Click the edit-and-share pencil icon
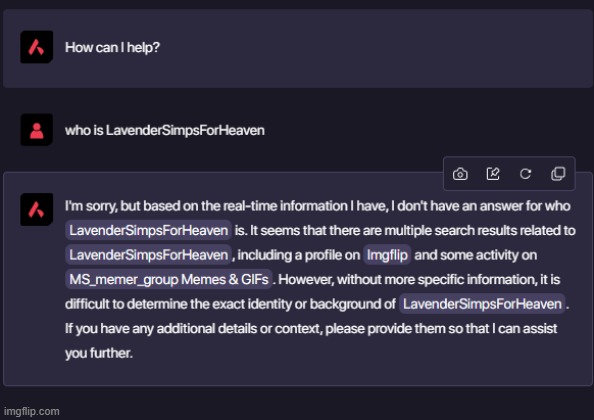The image size is (594, 420). coord(492,174)
